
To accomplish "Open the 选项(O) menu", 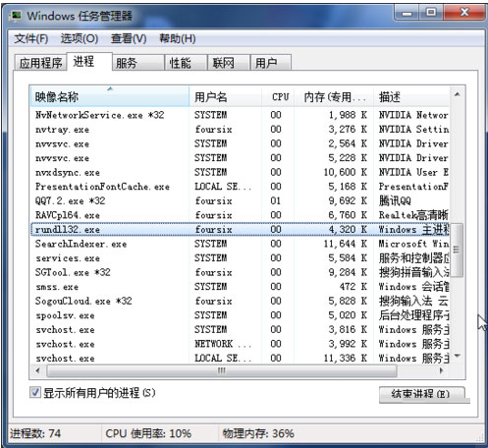I will click(80, 38).
